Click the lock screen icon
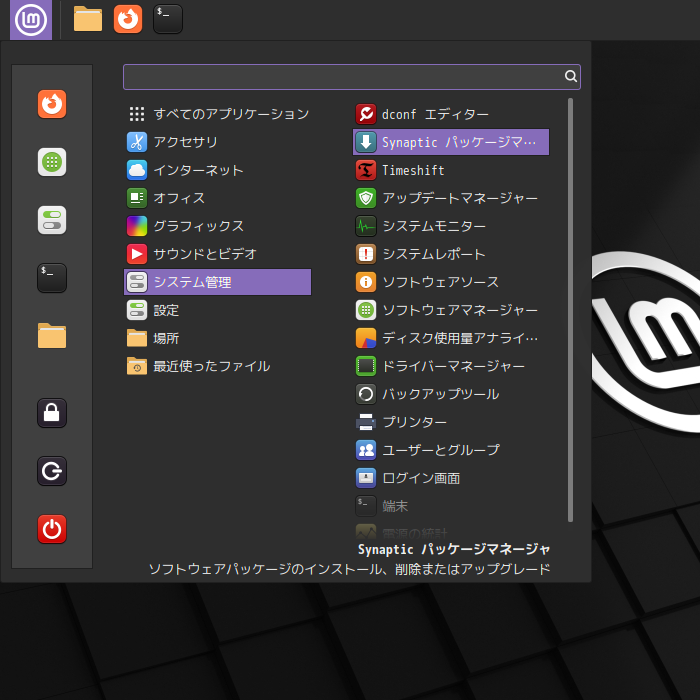The height and width of the screenshot is (700, 700). click(52, 412)
